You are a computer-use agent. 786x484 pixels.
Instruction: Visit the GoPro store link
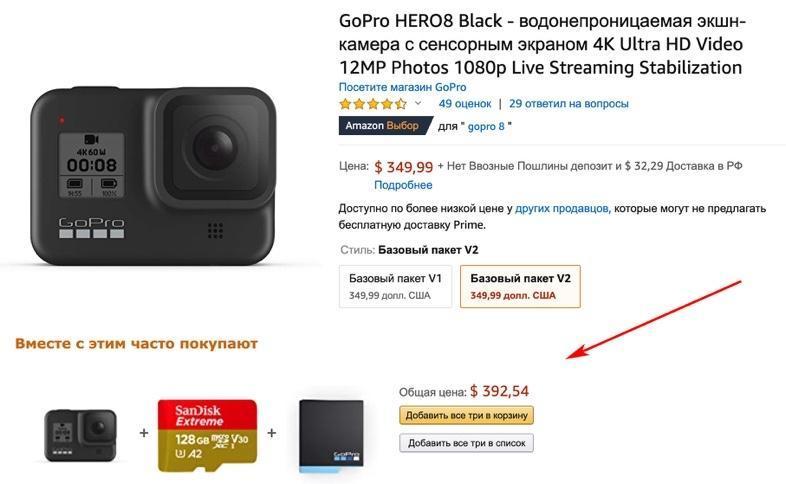click(x=403, y=87)
